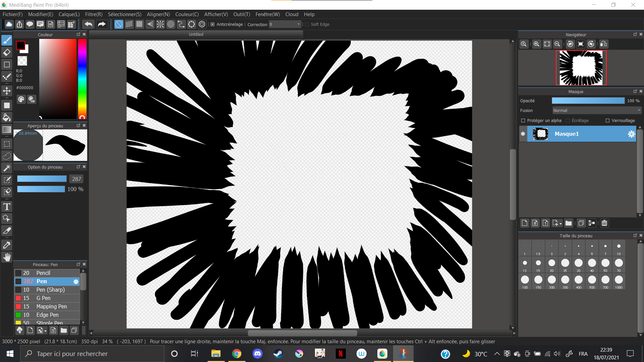This screenshot has width=644, height=362.
Task: Select the Magic Wand tool
Action: 7,168
